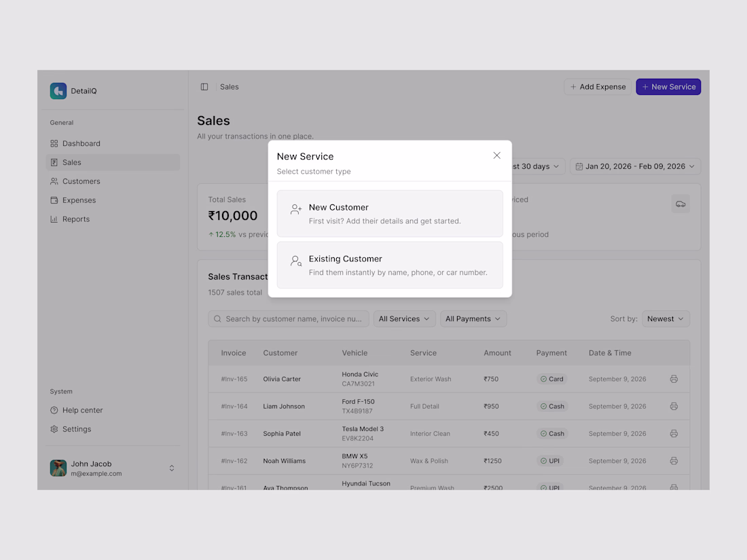Viewport: 747px width, 560px height.
Task: Focus the customer name search field
Action: point(289,319)
